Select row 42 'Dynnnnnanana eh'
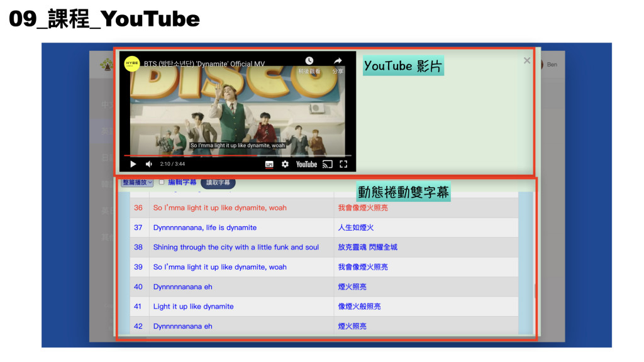 (183, 326)
